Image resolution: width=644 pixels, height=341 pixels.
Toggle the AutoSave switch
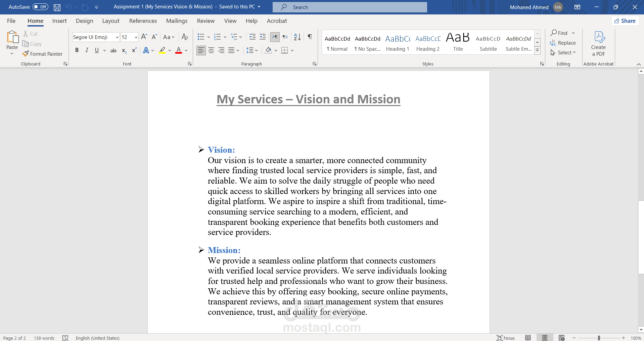(x=40, y=7)
